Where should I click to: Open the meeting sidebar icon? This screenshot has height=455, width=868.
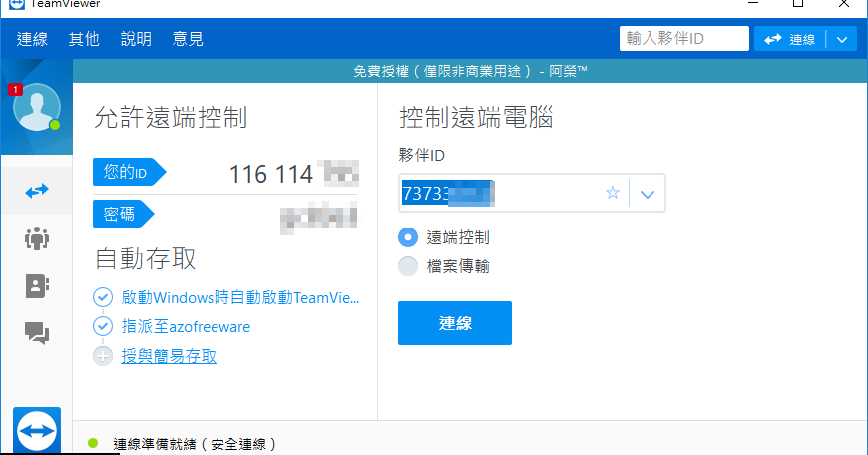pos(37,238)
